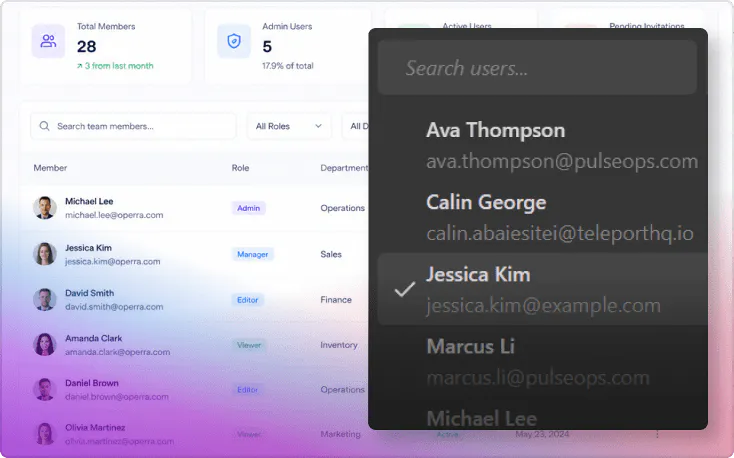Screen dimensions: 734x458
Task: Click the magnifier icon in team search
Action: pyautogui.click(x=44, y=126)
